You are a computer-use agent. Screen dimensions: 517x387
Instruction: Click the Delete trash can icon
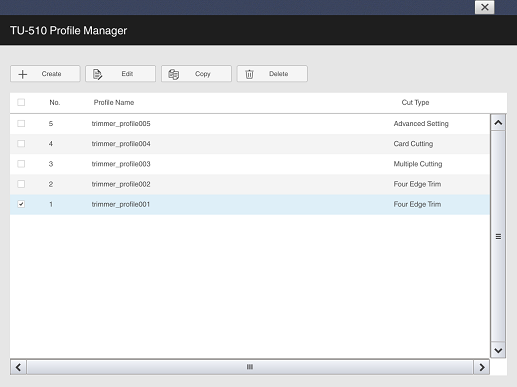249,74
